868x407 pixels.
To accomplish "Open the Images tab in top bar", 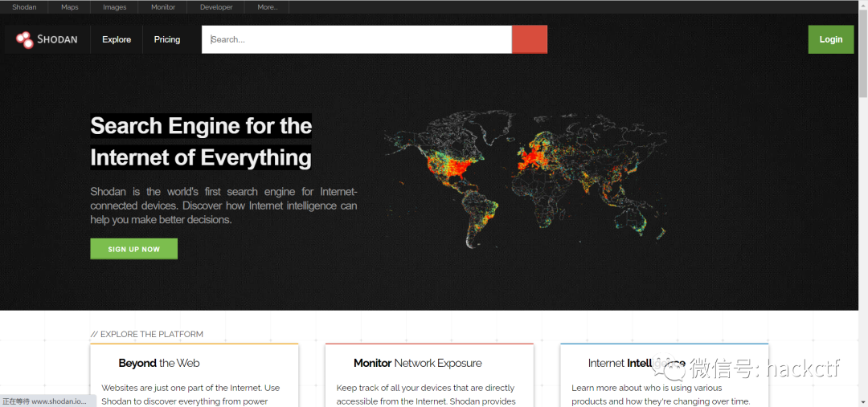I will (x=115, y=7).
